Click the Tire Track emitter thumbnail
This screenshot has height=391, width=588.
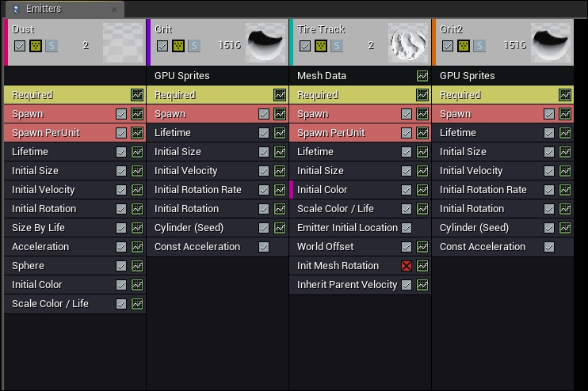(408, 42)
